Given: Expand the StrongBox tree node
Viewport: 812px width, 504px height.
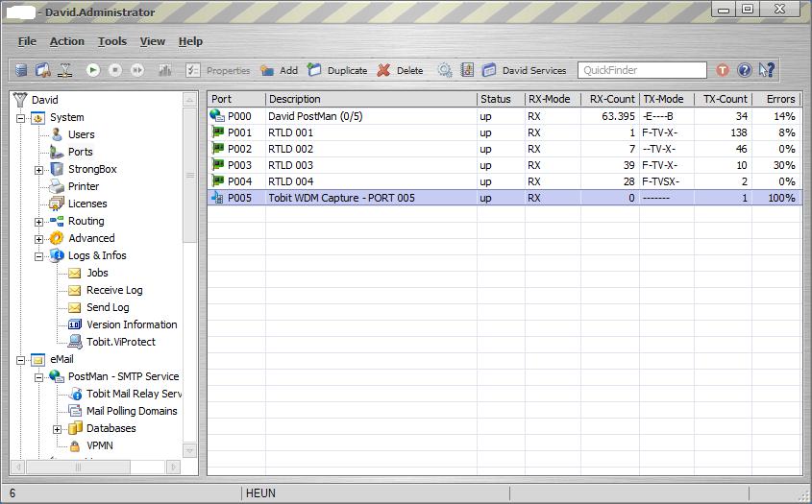Looking at the screenshot, I should click(38, 170).
